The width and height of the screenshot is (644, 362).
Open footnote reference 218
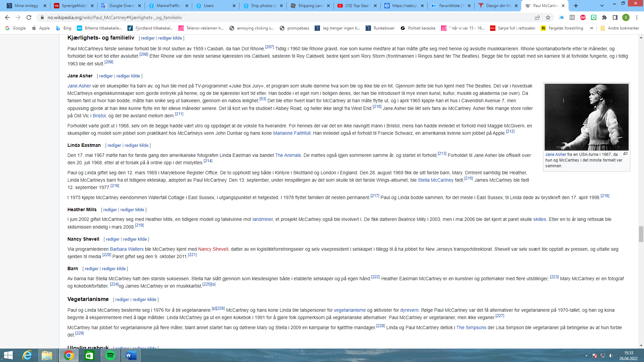(605, 196)
